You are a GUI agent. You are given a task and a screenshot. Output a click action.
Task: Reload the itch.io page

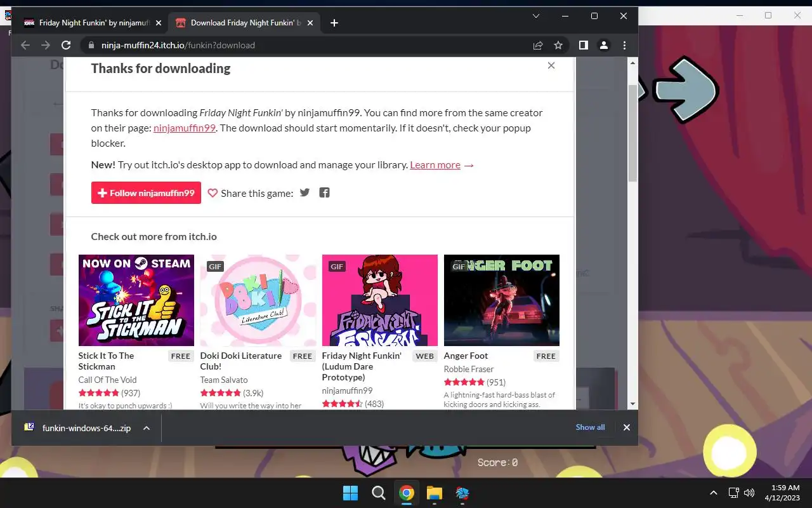66,45
